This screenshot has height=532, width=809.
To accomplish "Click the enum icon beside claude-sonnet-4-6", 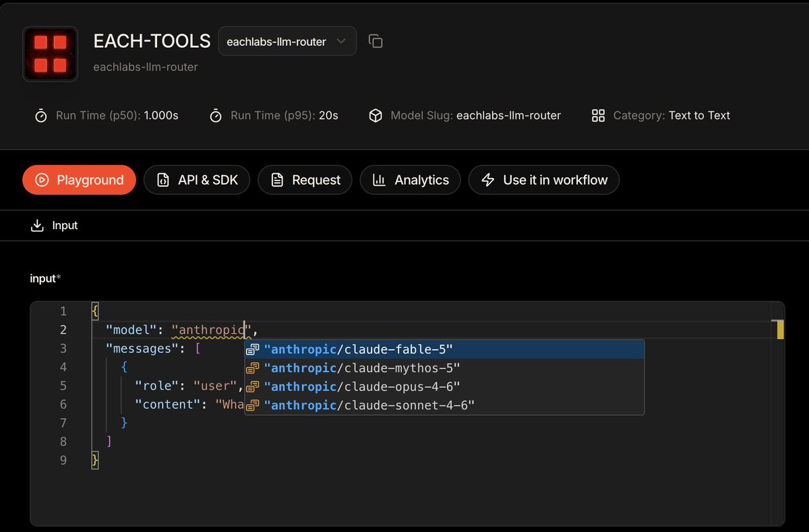I will [253, 405].
